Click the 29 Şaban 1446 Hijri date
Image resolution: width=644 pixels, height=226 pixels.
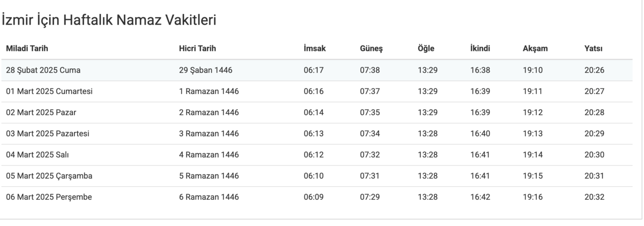pyautogui.click(x=205, y=70)
